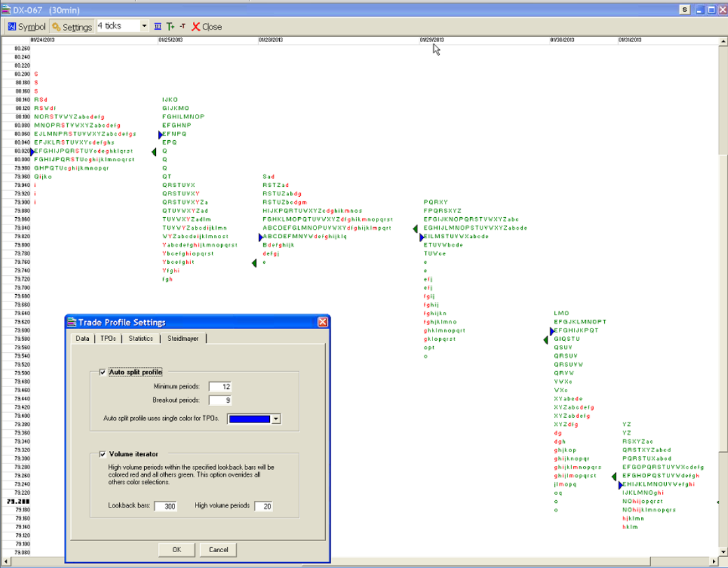Click OK in Trade Profile Settings
This screenshot has width=728, height=568.
pos(177,550)
